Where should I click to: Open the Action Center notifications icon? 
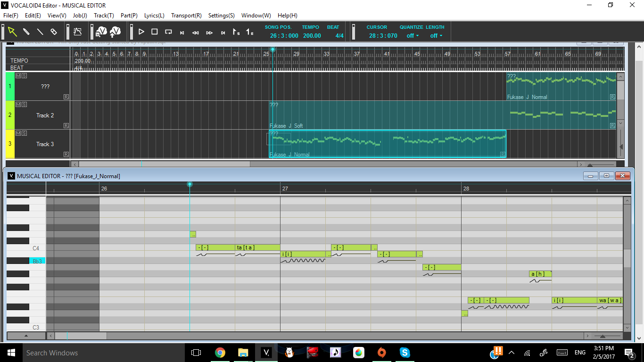pyautogui.click(x=629, y=352)
